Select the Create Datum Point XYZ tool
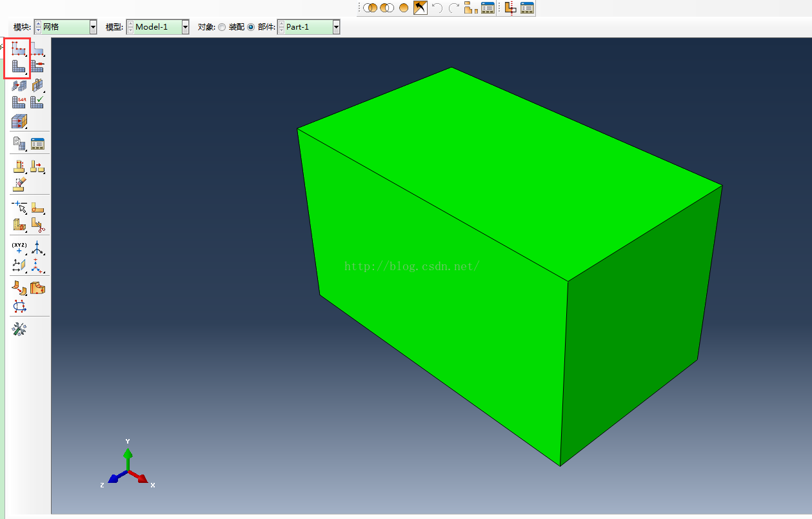This screenshot has height=519, width=812. [x=19, y=248]
